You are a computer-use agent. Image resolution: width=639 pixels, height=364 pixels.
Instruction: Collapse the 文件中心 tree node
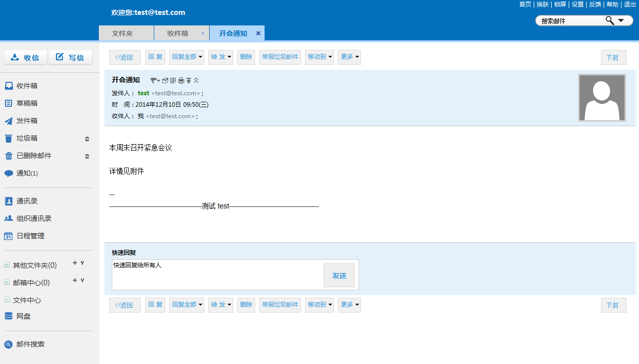pyautogui.click(x=7, y=300)
